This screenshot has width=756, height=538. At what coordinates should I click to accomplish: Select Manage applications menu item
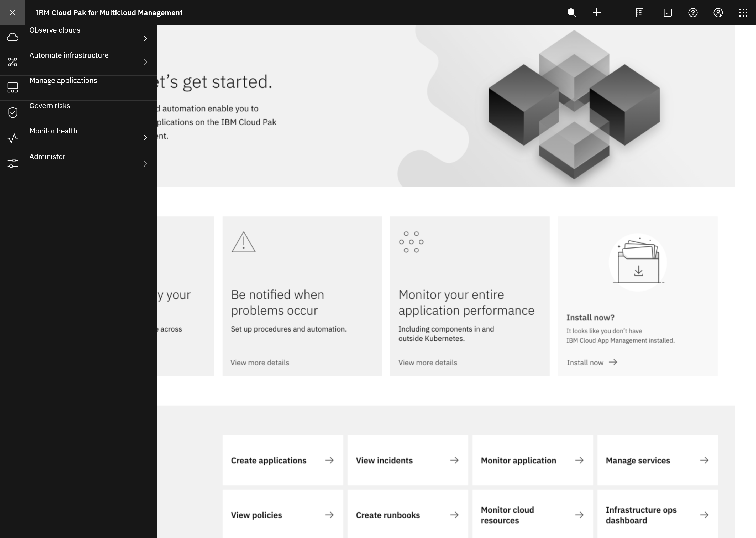tap(79, 88)
